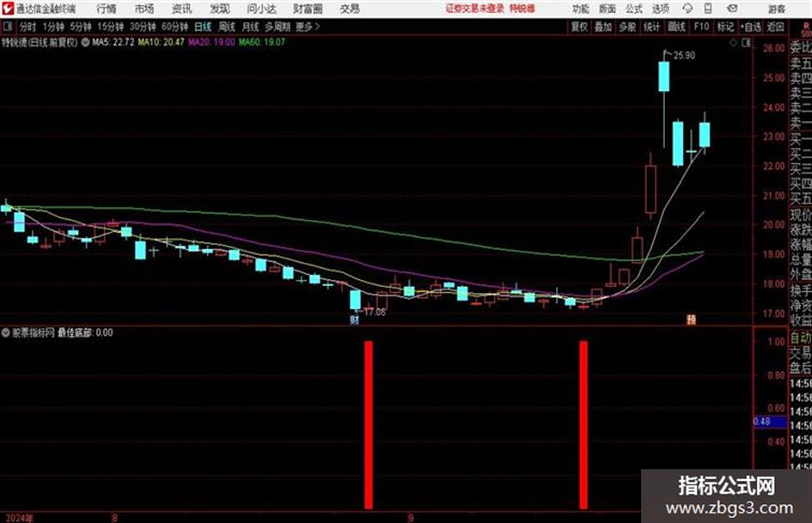The height and width of the screenshot is (523, 812).
Task: Open the 发现 menu
Action: (220, 9)
